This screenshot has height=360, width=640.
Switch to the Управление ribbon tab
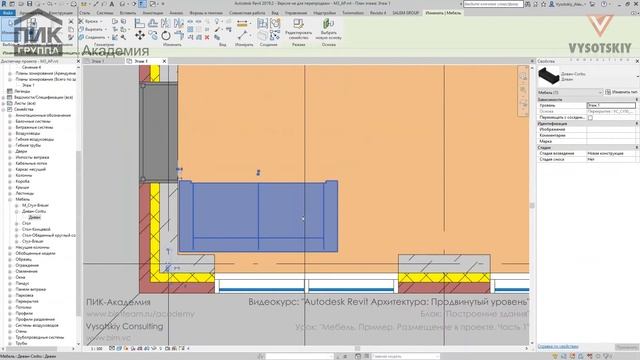pos(296,13)
